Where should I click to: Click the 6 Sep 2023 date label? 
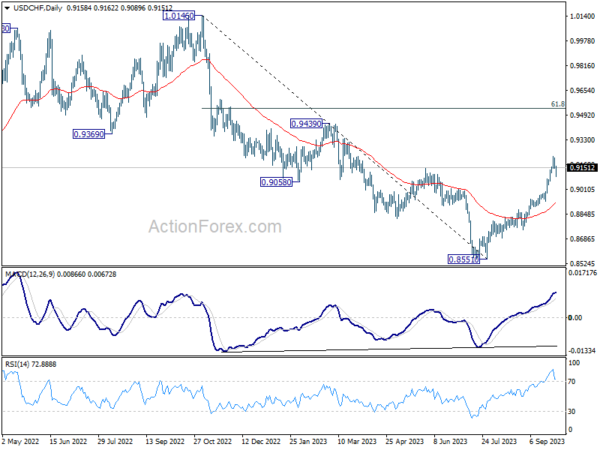coord(547,441)
